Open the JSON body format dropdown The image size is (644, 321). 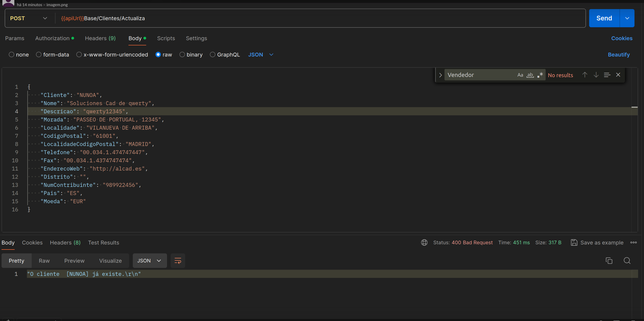tap(260, 55)
